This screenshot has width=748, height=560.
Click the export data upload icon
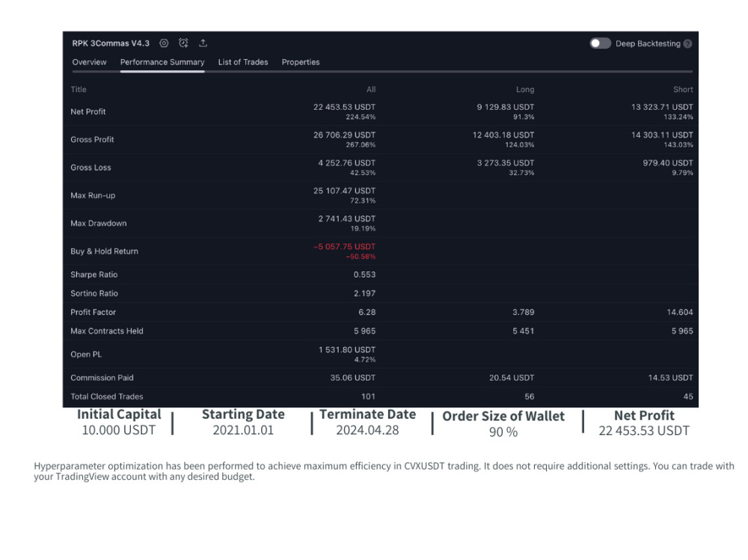[203, 43]
